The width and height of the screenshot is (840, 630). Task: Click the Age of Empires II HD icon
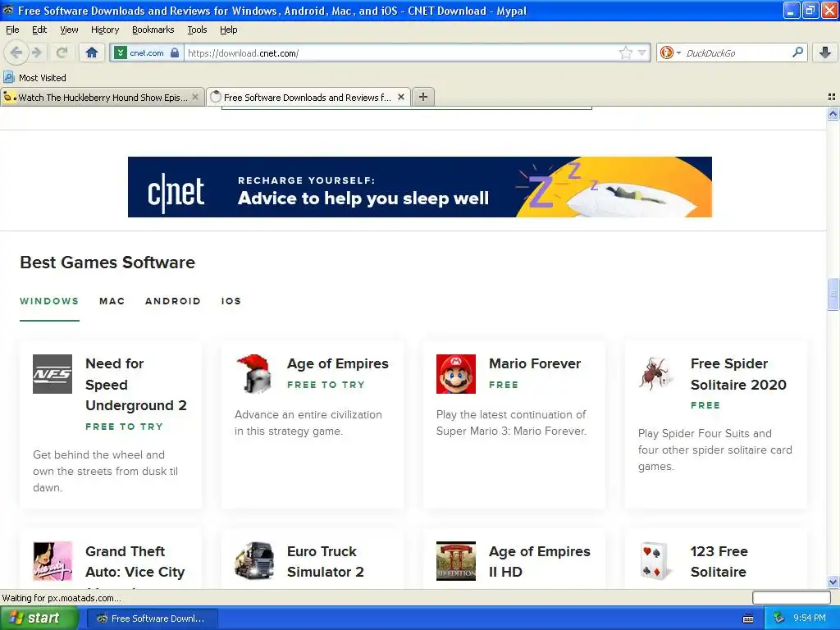pos(456,561)
